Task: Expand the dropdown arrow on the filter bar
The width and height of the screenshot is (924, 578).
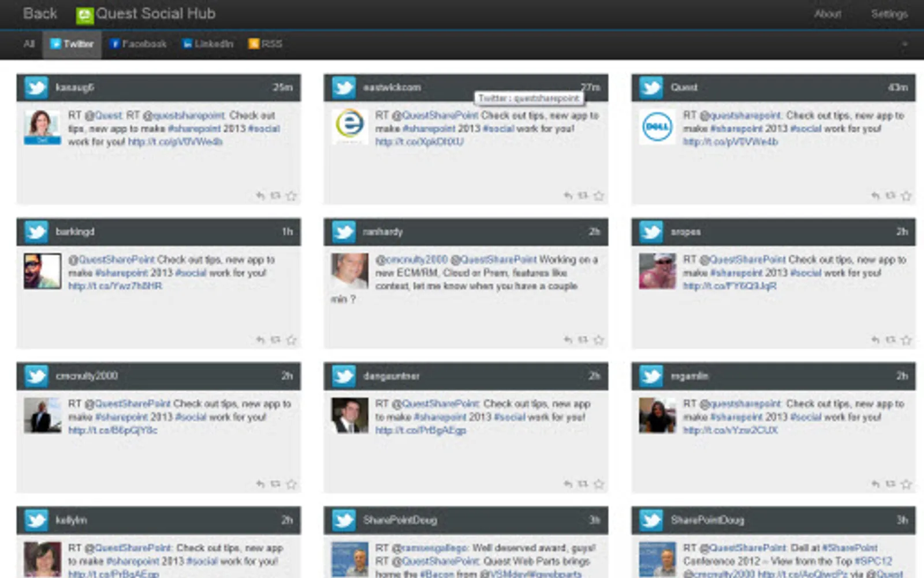Action: coord(905,44)
